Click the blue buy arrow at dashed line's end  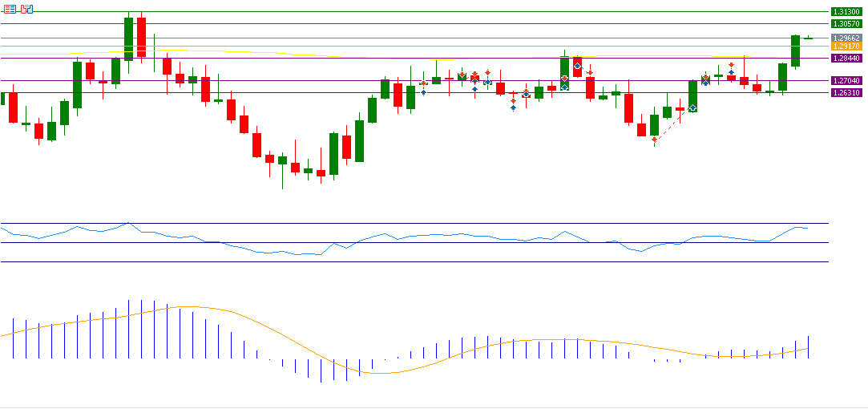click(692, 107)
